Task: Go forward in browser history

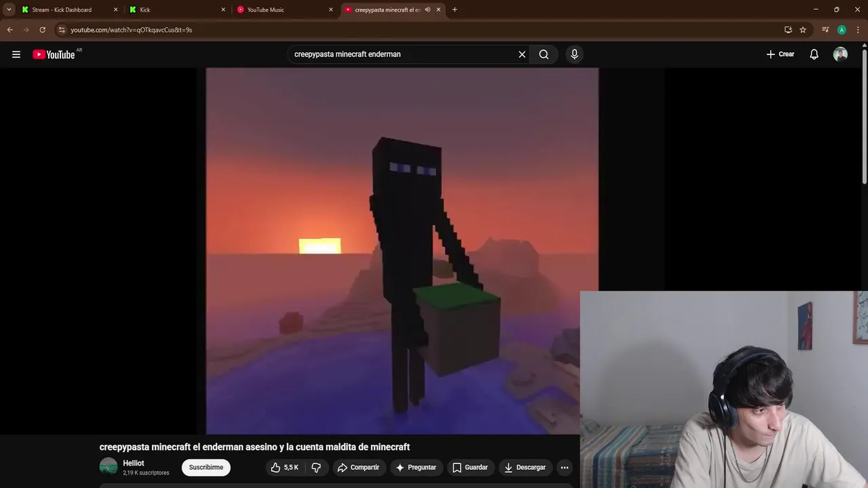Action: tap(26, 30)
